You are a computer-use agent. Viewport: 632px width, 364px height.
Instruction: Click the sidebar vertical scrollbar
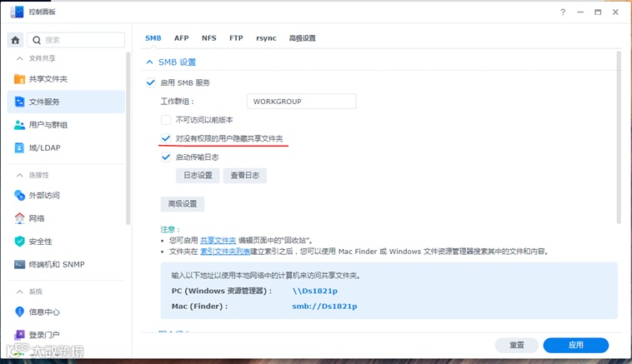pyautogui.click(x=128, y=138)
